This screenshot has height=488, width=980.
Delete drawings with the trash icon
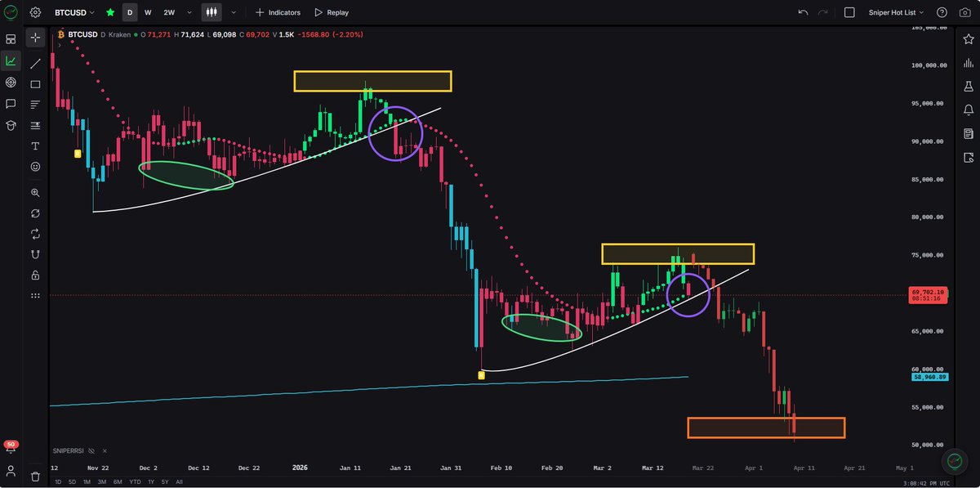pyautogui.click(x=35, y=476)
